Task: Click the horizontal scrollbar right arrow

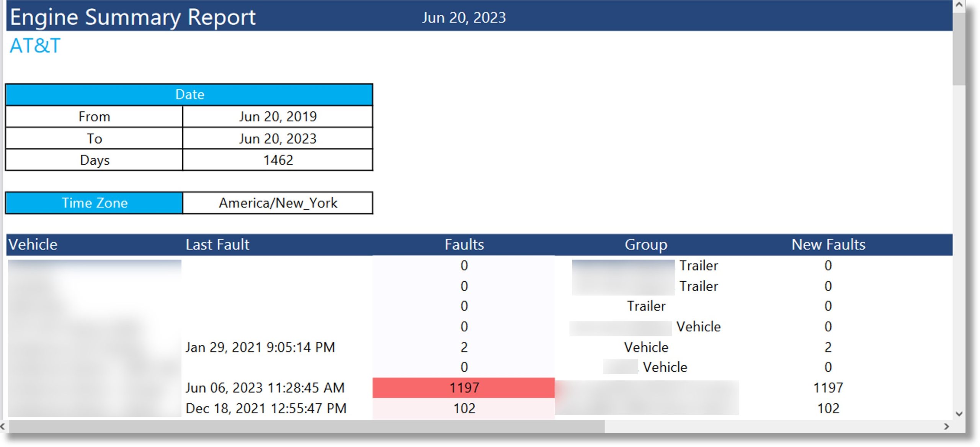Action: (x=947, y=426)
